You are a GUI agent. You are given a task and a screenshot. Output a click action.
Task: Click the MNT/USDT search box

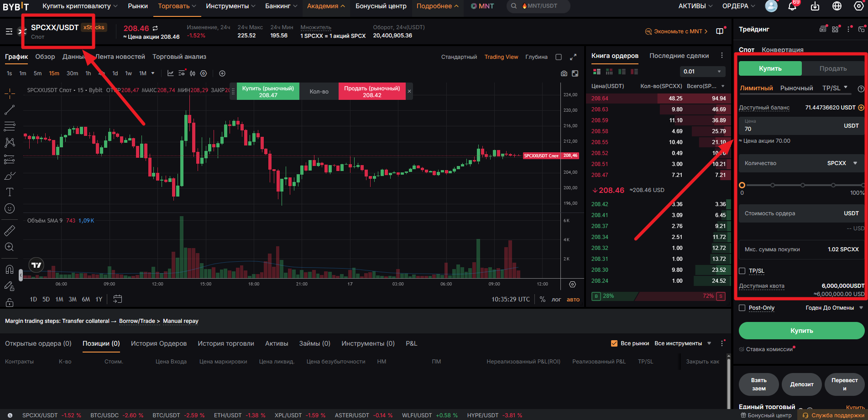[539, 6]
